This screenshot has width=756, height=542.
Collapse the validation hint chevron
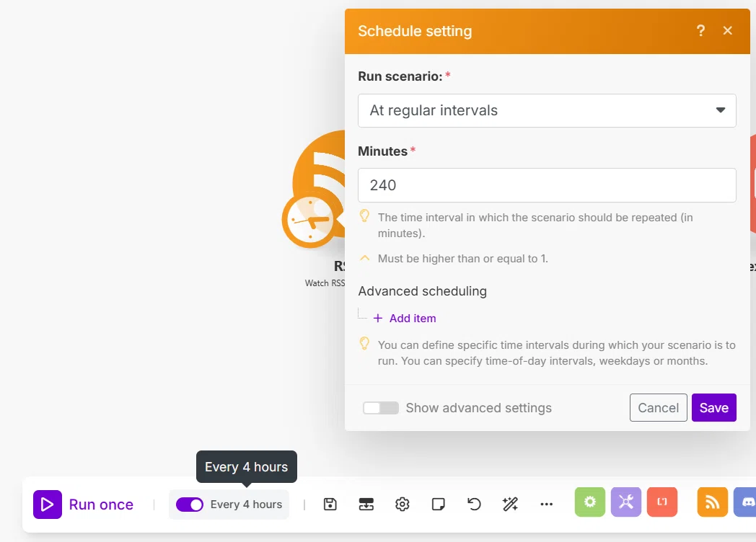pos(365,258)
